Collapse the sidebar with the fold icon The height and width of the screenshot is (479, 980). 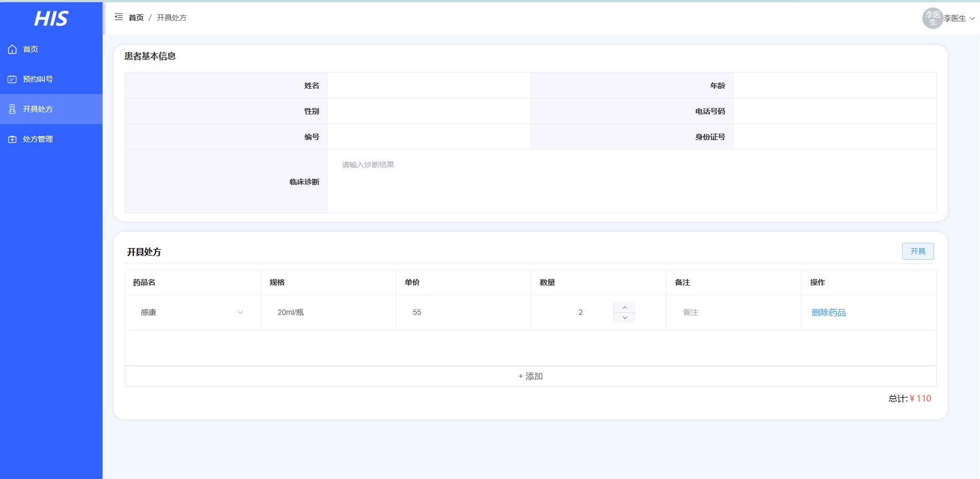(x=119, y=17)
